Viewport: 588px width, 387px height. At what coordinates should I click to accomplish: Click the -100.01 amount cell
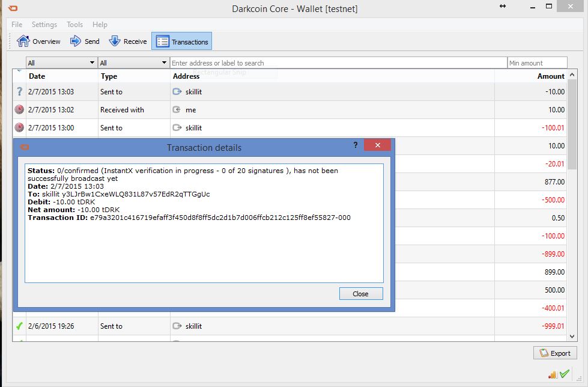(x=530, y=127)
